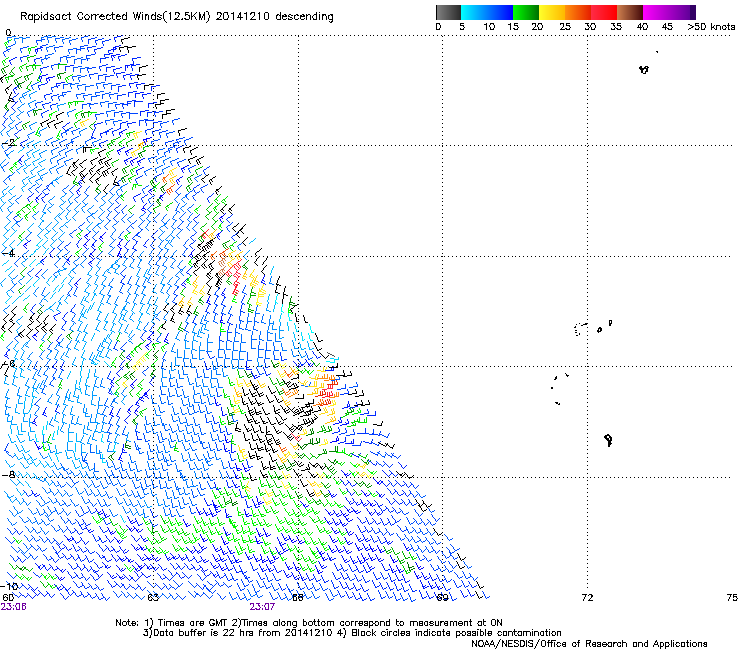Click the purple timestamp '23:06'
This screenshot has width=740, height=650.
(14, 607)
